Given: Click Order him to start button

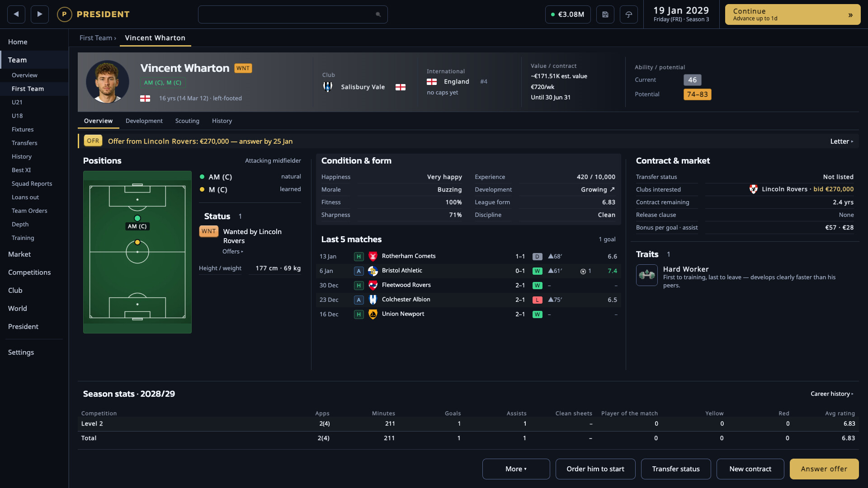Looking at the screenshot, I should (x=595, y=469).
